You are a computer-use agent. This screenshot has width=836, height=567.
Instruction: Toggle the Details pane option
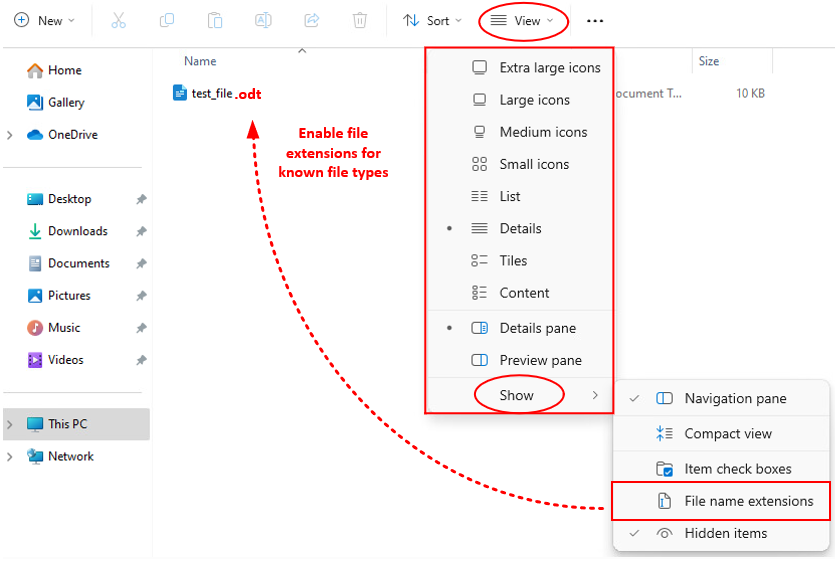tap(520, 328)
